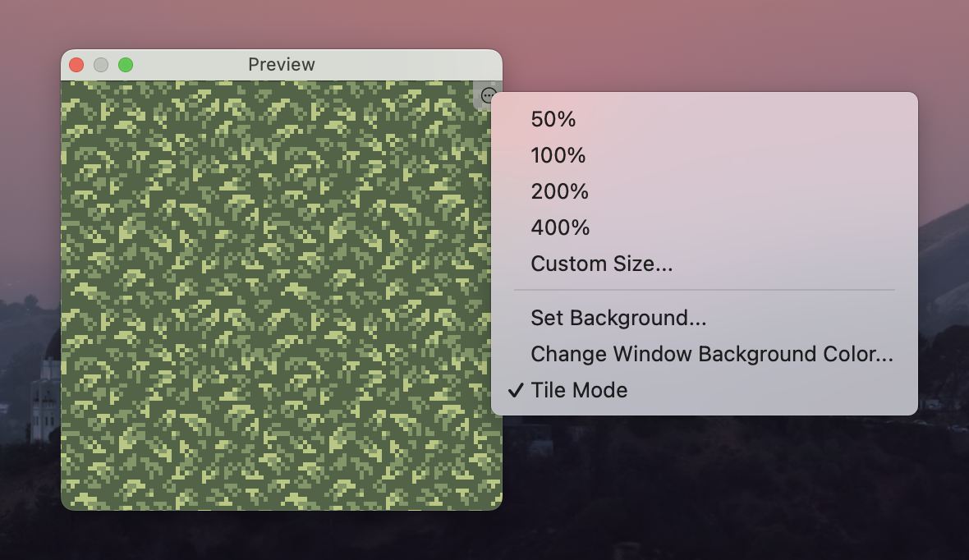Image resolution: width=969 pixels, height=560 pixels.
Task: Click the separator line in options menu
Action: point(704,290)
